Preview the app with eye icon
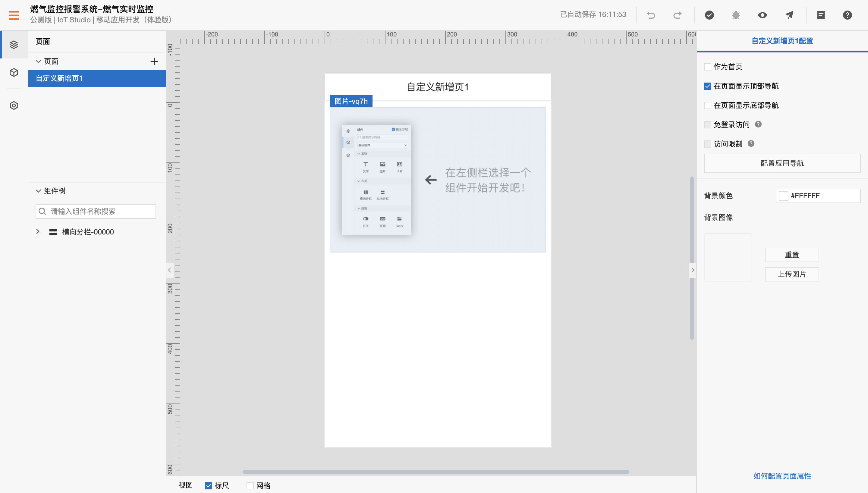The height and width of the screenshot is (493, 868). (763, 15)
